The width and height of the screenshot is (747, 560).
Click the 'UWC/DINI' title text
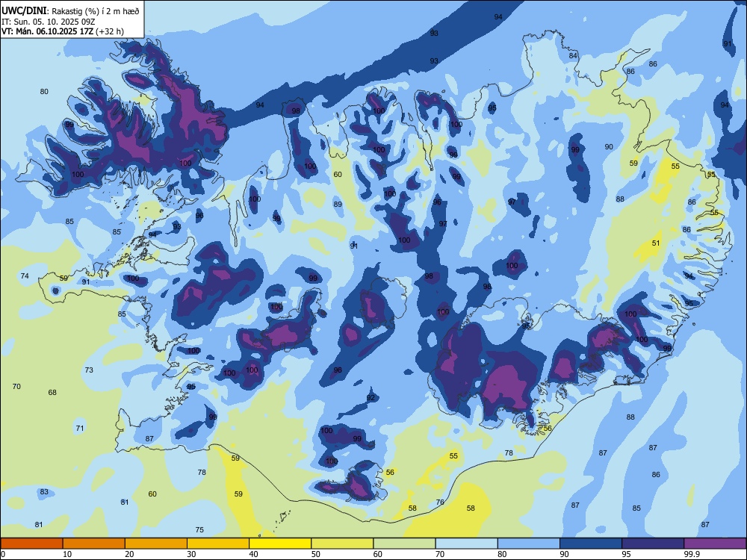point(24,11)
